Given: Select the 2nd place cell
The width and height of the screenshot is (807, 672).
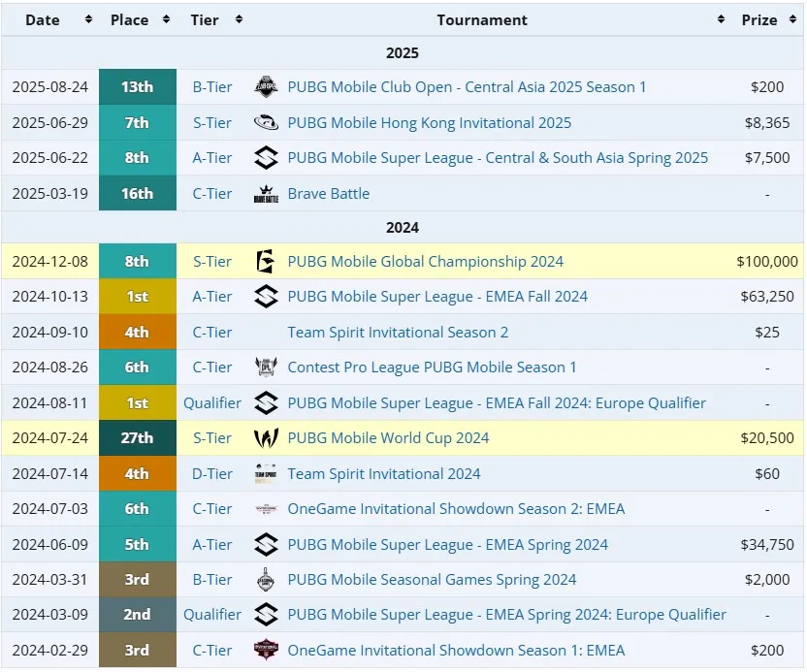Looking at the screenshot, I should click(x=138, y=615).
